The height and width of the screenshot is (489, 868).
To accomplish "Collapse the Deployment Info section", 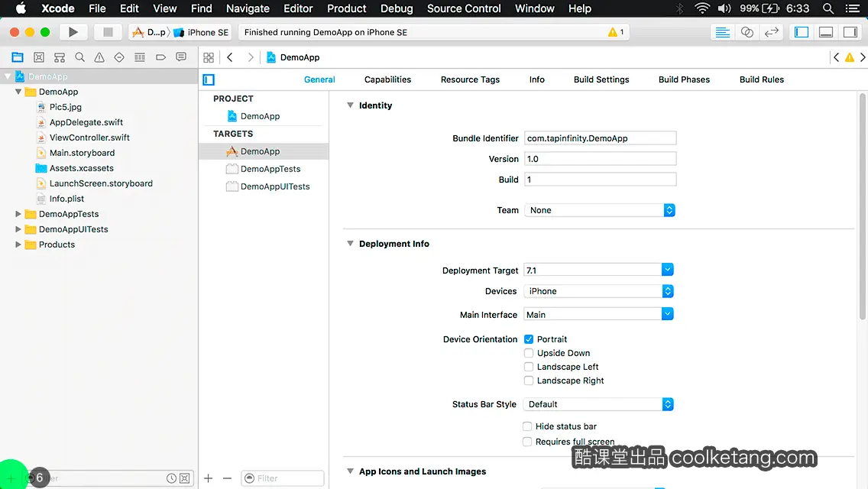I will coord(350,243).
